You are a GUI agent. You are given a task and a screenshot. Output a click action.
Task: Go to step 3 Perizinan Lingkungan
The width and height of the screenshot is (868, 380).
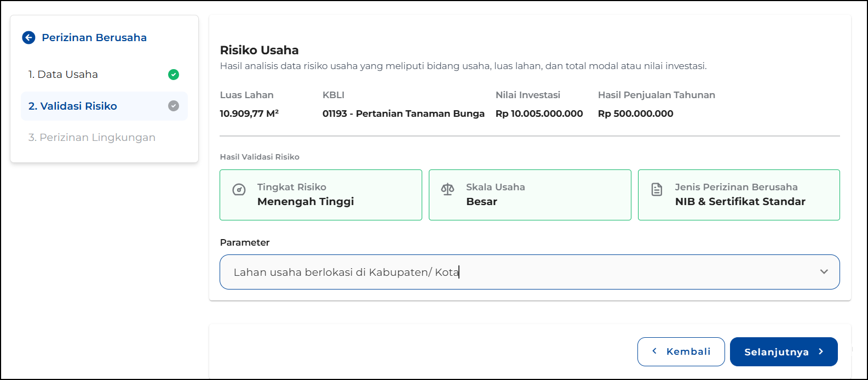[x=92, y=138]
